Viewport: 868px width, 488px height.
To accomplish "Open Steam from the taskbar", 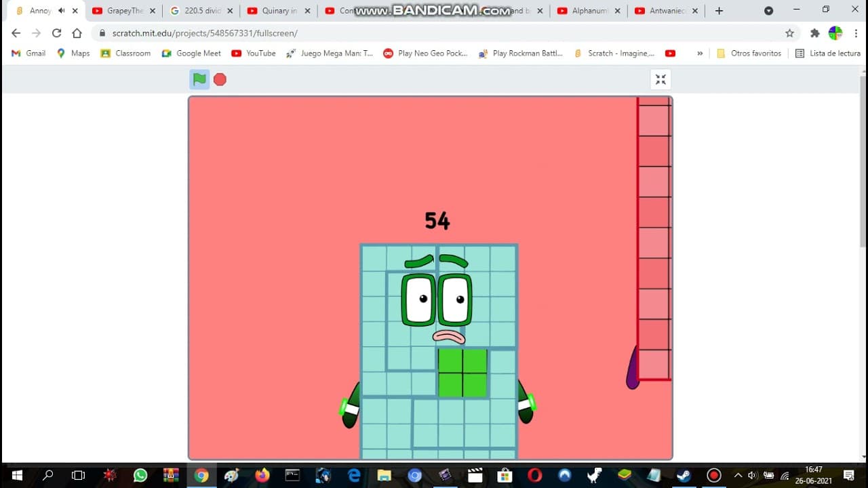I will tap(684, 475).
